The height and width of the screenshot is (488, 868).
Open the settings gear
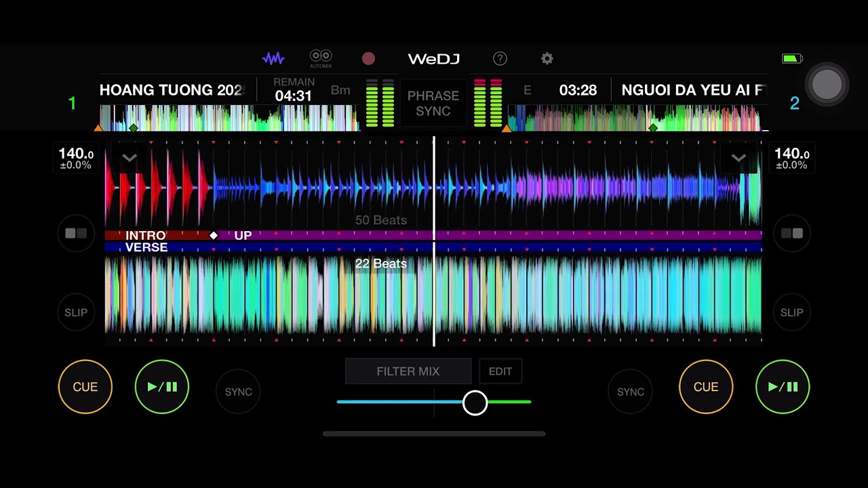pos(547,59)
